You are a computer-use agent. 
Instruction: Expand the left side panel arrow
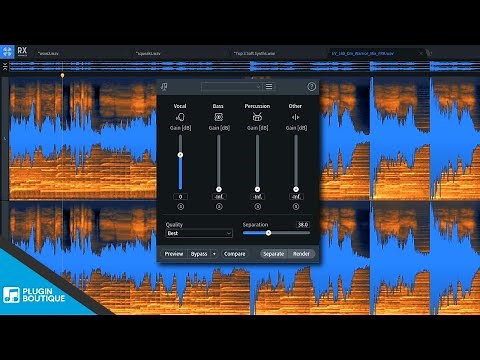click(x=5, y=138)
